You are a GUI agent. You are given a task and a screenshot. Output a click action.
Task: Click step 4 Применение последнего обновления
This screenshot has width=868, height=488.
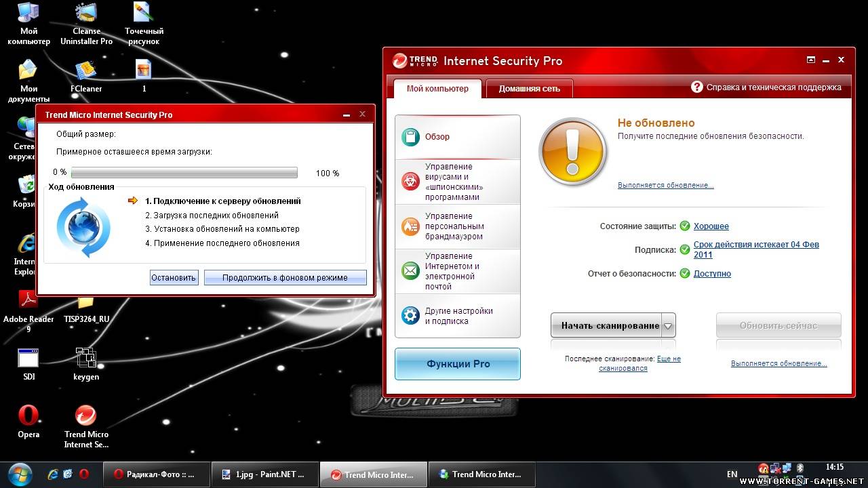(222, 243)
